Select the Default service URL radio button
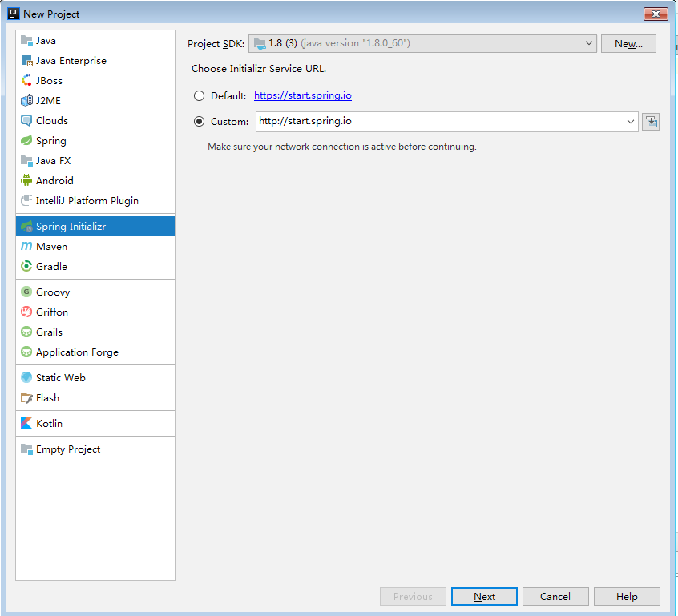Screen dimensions: 678x616 [199, 95]
